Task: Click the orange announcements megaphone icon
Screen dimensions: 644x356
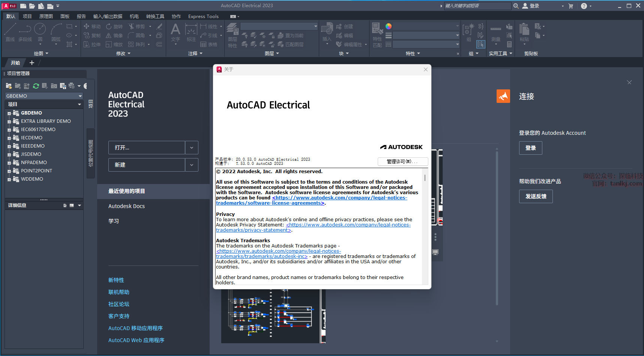Action: [x=503, y=96]
